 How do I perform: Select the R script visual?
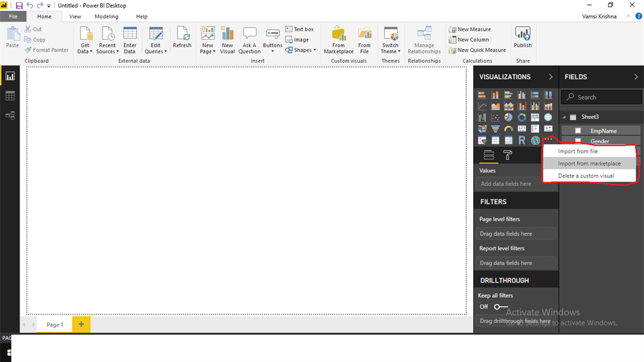521,140
